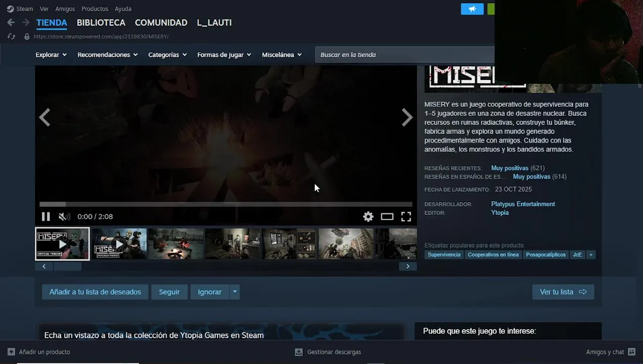Expand the Formas de jugar dropdown
Image resolution: width=643 pixels, height=364 pixels.
point(224,55)
